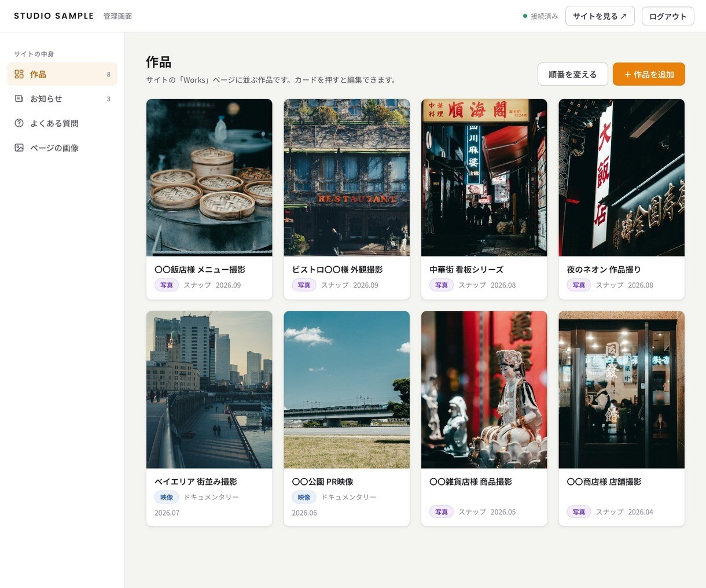This screenshot has width=706, height=588.
Task: Open the 中華街 看板シリーズ photo thumbnail
Action: (x=484, y=178)
